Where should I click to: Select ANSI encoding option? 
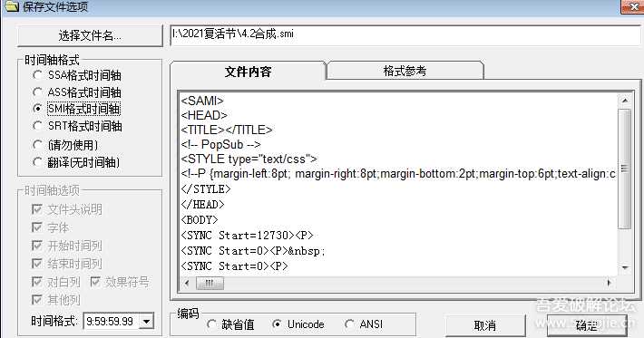364,324
